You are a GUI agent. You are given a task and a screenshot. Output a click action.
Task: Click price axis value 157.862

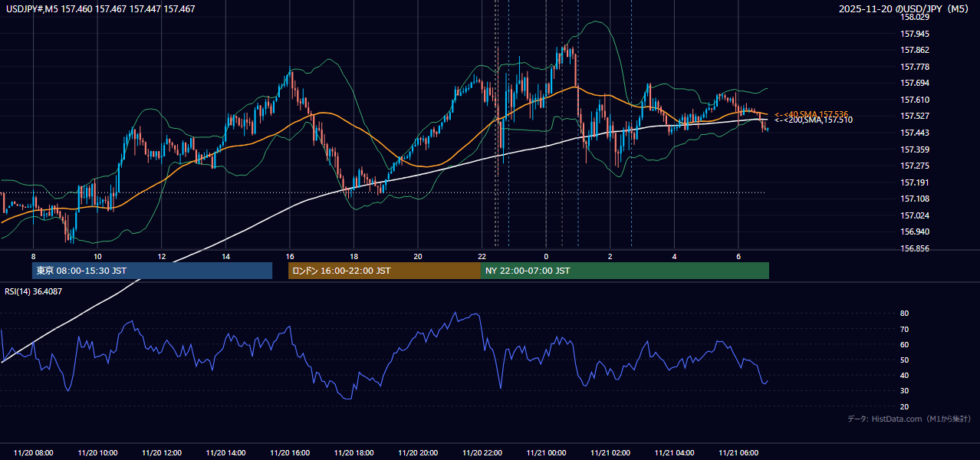pyautogui.click(x=916, y=50)
